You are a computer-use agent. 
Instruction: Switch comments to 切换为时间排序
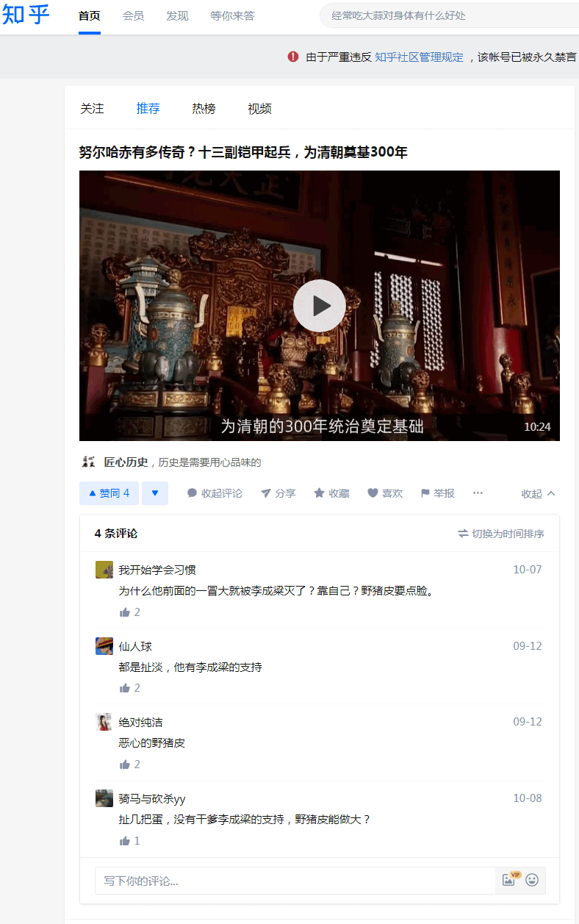[x=501, y=534]
